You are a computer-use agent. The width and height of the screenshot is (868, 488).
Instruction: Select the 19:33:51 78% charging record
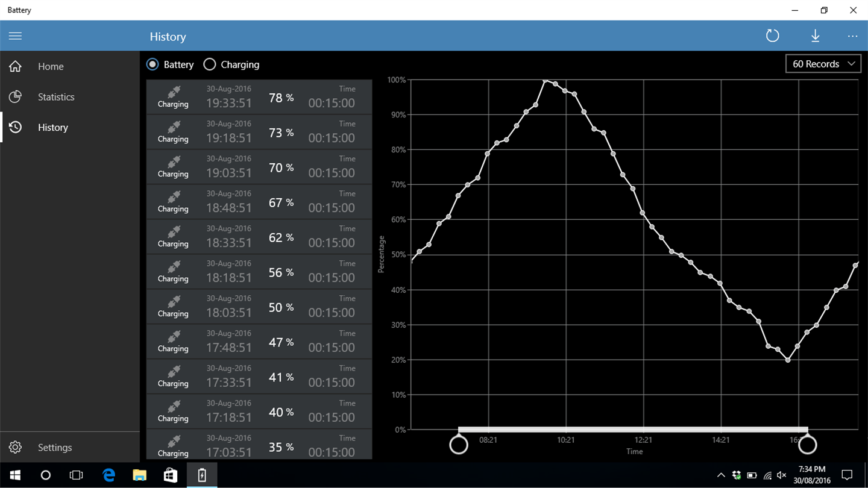259,96
